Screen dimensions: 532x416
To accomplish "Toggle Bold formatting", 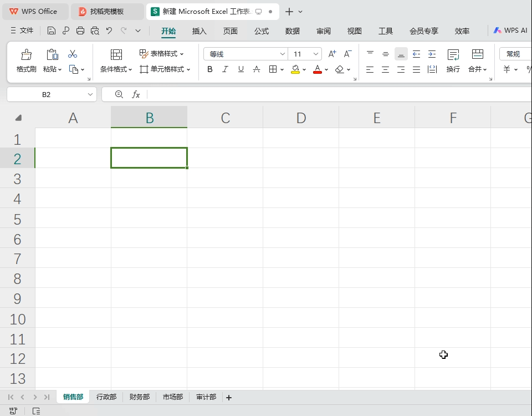I will coord(209,69).
